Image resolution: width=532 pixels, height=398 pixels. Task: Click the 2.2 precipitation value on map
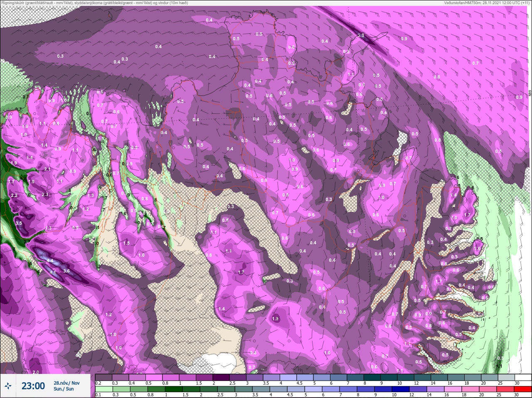[x=14, y=195]
